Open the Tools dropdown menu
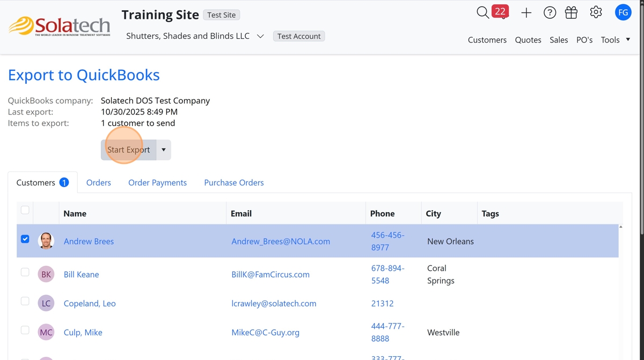The width and height of the screenshot is (644, 360). coord(616,40)
